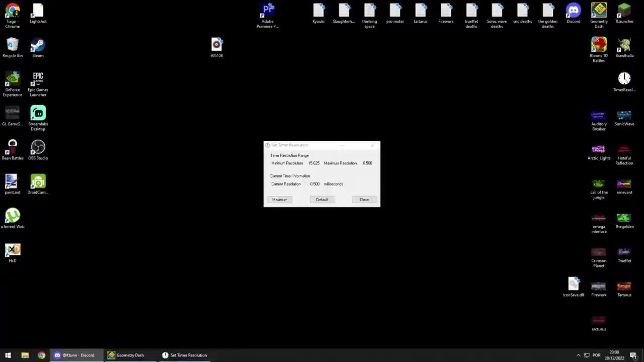Select the Geometry Dash desktop shortcut
Viewport: 644px width, 362px height.
click(599, 12)
